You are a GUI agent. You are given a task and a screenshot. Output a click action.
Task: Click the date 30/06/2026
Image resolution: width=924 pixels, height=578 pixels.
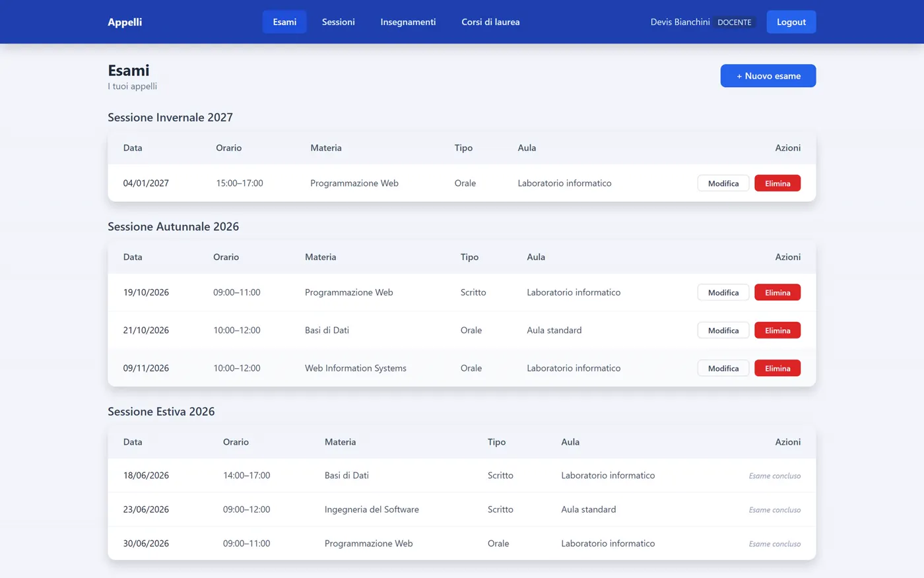click(146, 544)
